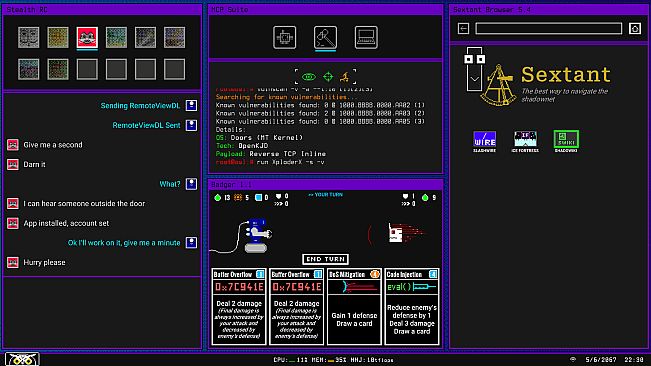Screen dimensions: 651x366
Task: Click the 'Hurry please' chat message
Action: pos(44,263)
